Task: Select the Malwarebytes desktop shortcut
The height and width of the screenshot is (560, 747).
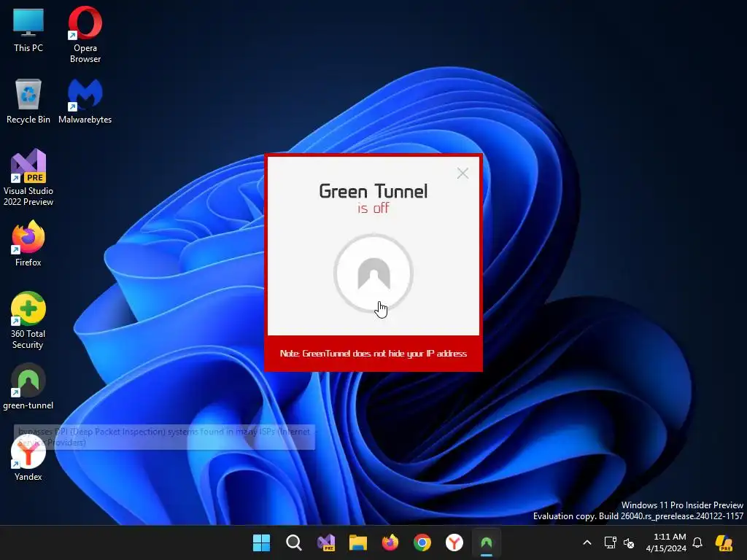Action: pos(85,101)
